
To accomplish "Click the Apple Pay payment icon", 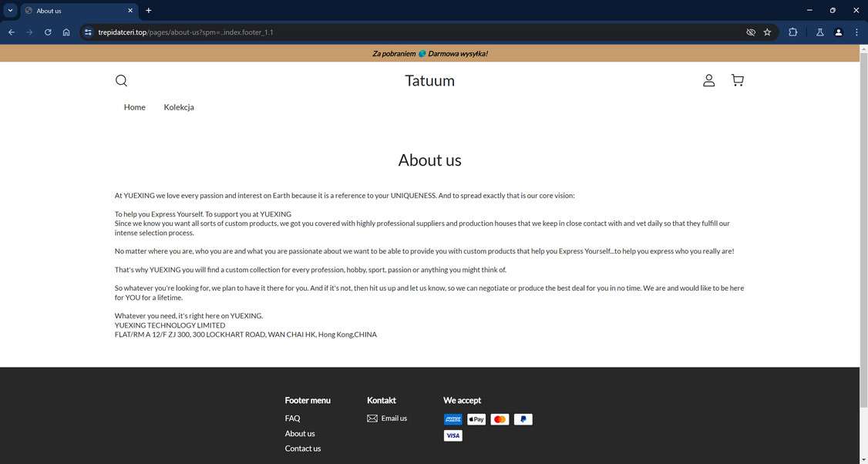I will click(x=476, y=419).
